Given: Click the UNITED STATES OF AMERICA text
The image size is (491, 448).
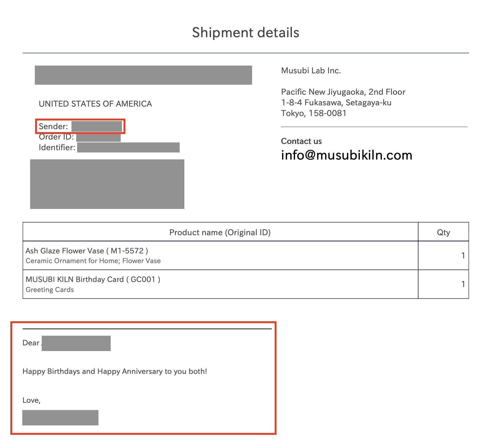Looking at the screenshot, I should click(x=95, y=104).
